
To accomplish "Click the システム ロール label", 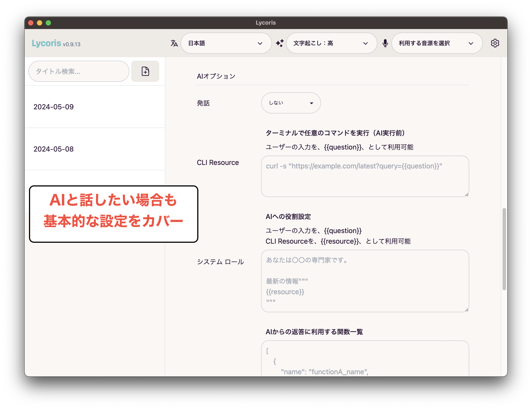I will coord(220,262).
